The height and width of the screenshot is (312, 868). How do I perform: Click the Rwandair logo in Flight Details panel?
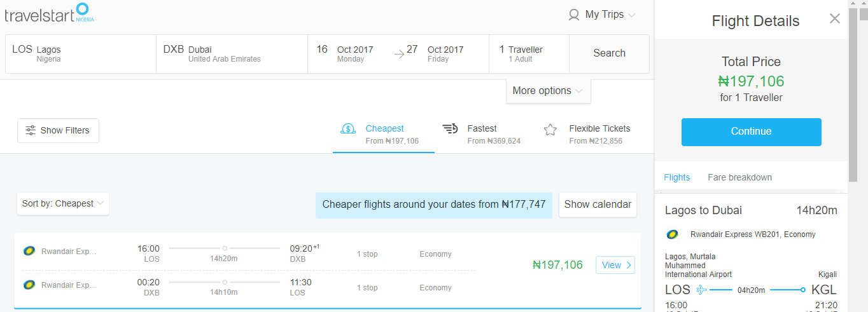click(x=672, y=234)
